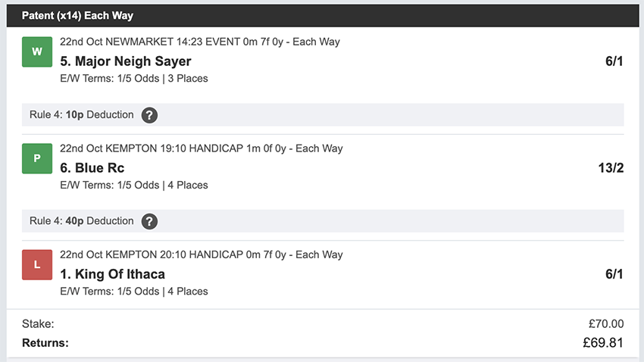Image resolution: width=644 pixels, height=362 pixels.
Task: Open help for 10p Rule 4 deduction
Action: 150,115
